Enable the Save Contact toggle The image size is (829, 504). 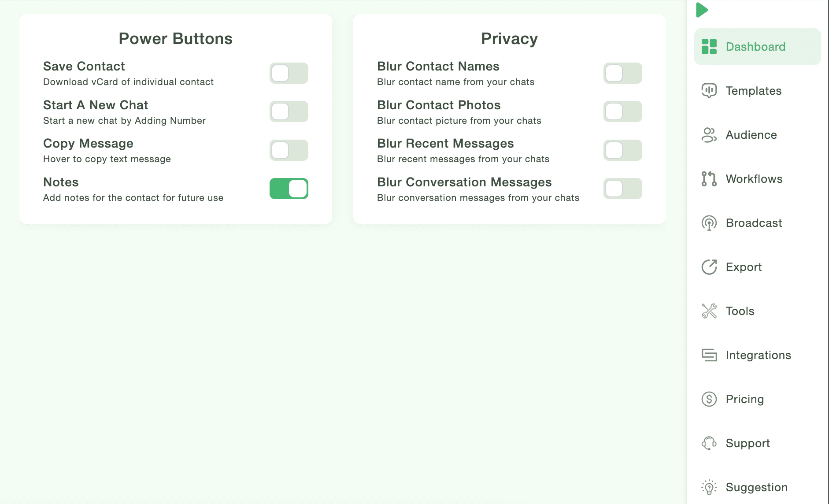pos(289,73)
